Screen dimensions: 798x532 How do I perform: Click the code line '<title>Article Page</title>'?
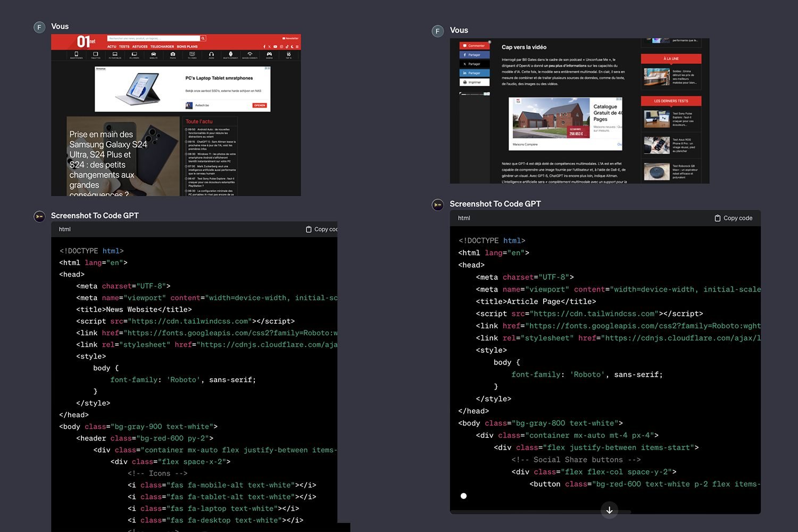point(536,302)
